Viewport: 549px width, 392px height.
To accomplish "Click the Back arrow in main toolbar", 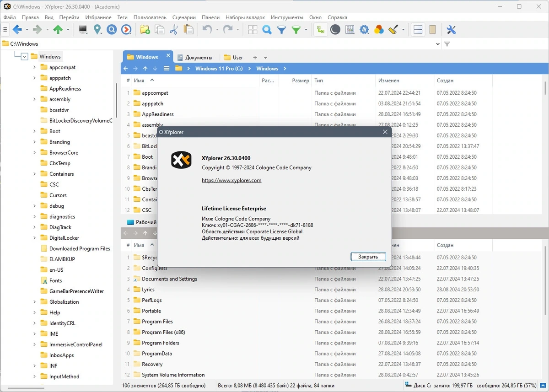I will pyautogui.click(x=17, y=30).
